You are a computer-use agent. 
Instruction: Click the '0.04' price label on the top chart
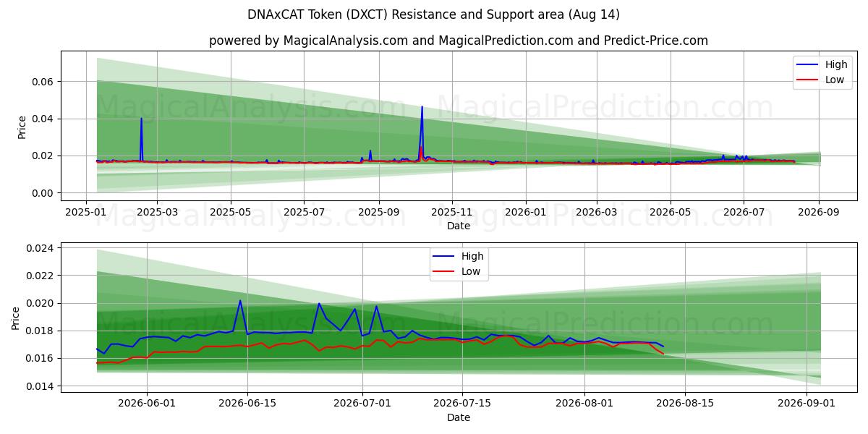45,119
